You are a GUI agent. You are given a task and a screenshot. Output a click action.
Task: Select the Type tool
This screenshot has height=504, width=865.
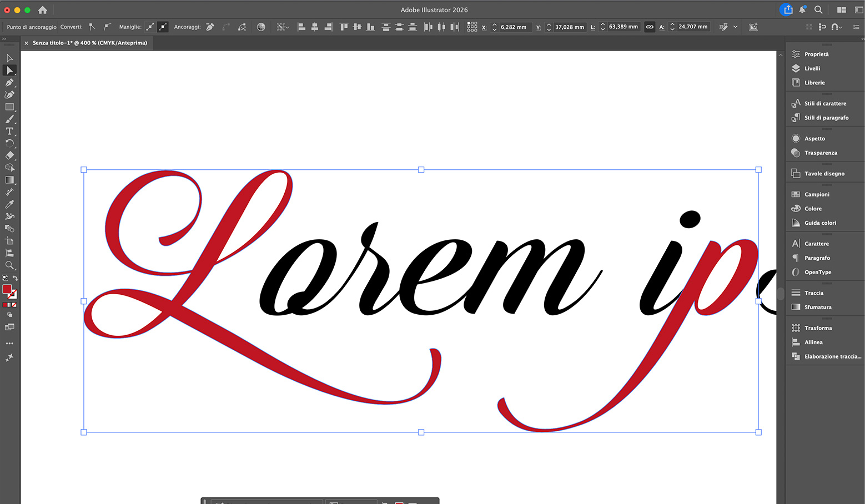9,131
